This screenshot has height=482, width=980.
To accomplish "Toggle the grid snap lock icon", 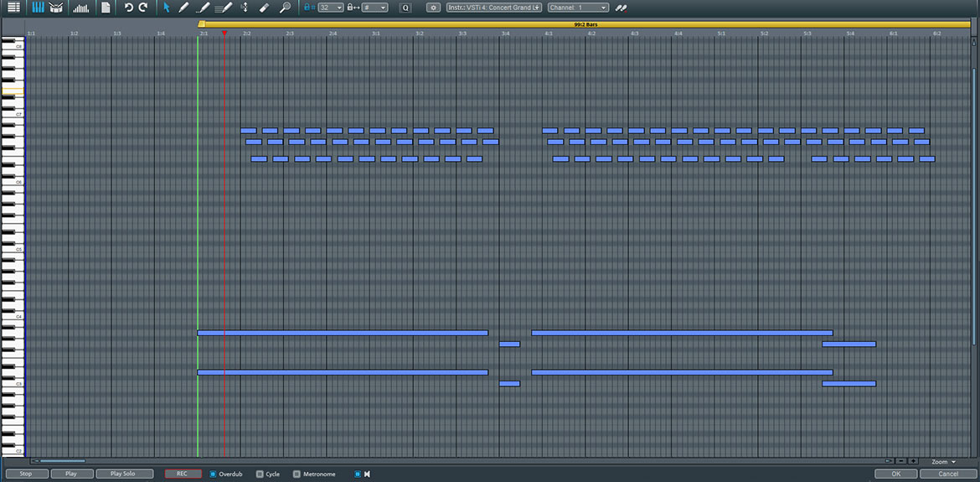I will pyautogui.click(x=309, y=8).
